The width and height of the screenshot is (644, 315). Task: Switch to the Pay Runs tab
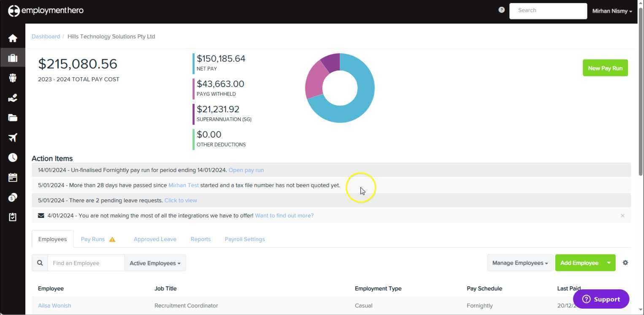pos(93,239)
